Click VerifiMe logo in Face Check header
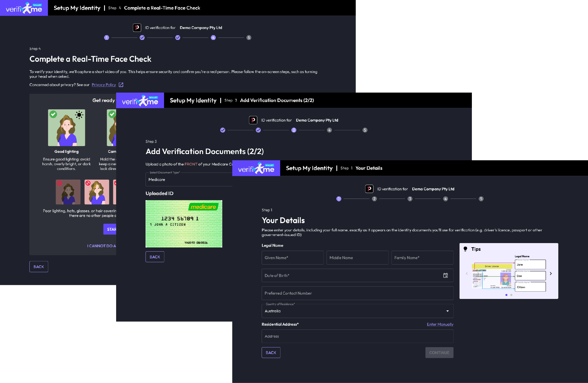The width and height of the screenshot is (588, 383). [x=24, y=8]
